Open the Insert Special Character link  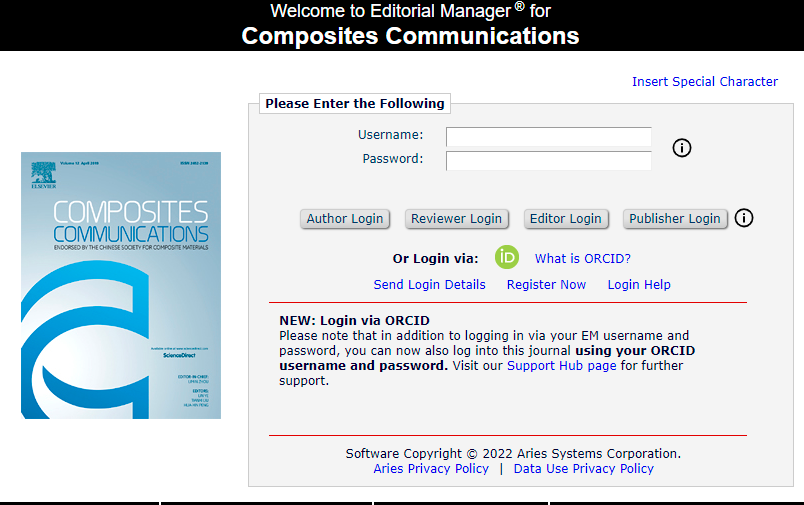[704, 82]
